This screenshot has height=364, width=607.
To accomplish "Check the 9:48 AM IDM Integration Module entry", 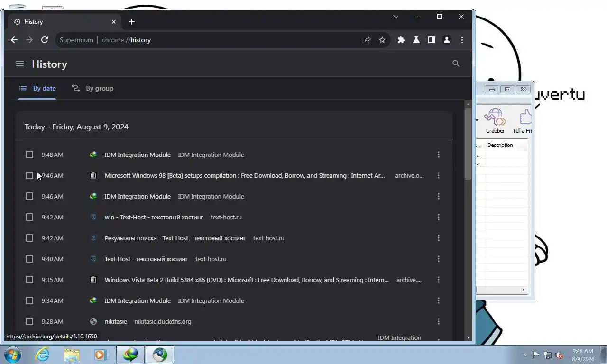I will coord(29,155).
